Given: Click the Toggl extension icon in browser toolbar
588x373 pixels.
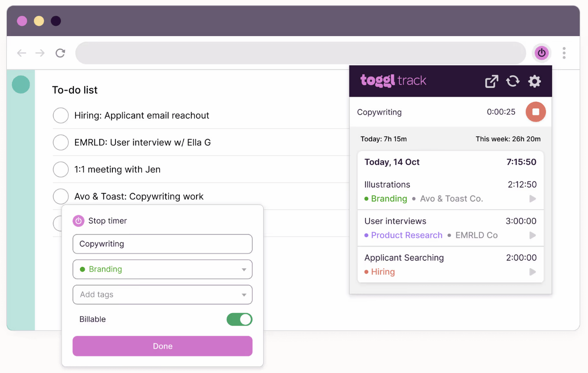Looking at the screenshot, I should (x=542, y=53).
